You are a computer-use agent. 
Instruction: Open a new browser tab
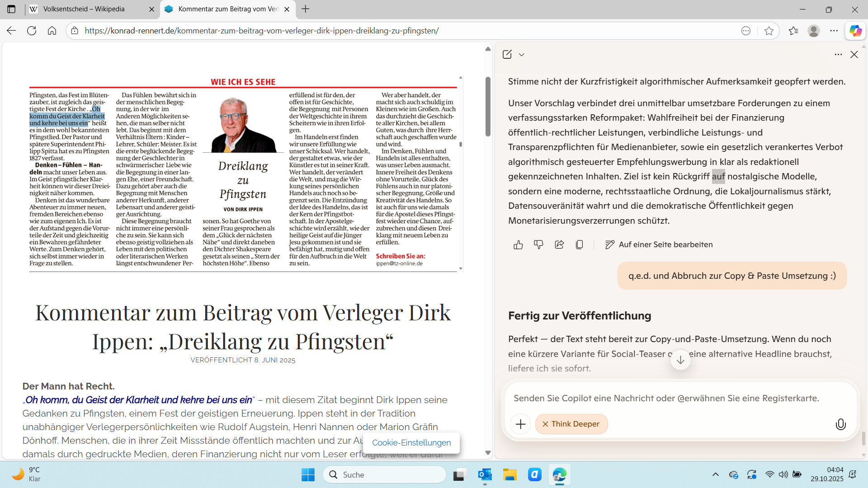tap(306, 9)
